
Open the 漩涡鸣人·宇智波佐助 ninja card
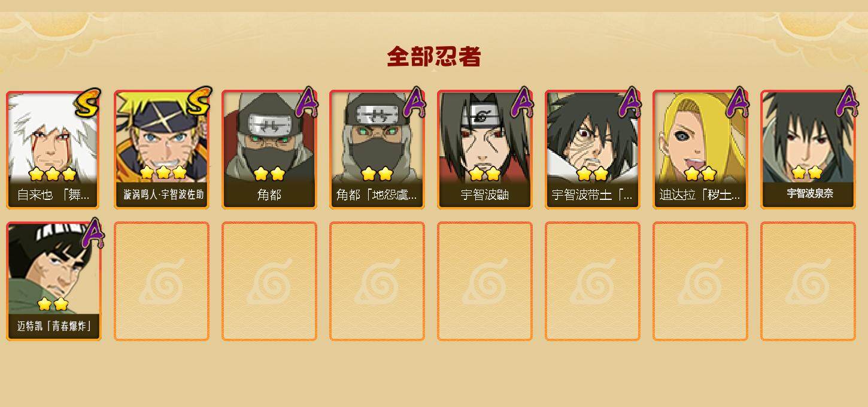click(x=162, y=150)
